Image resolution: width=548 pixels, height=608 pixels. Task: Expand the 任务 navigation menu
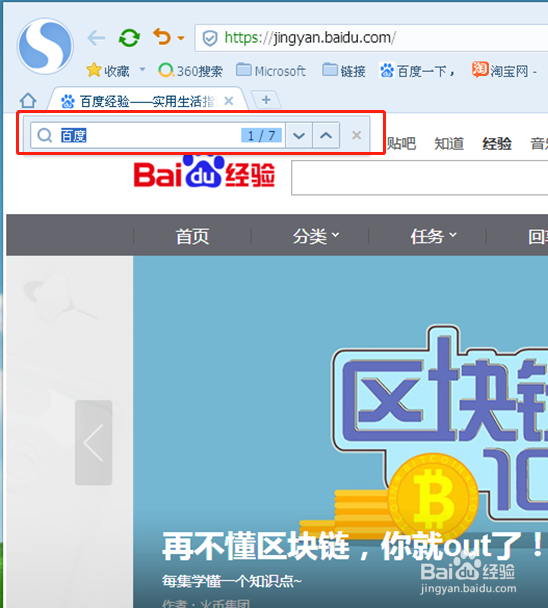[x=434, y=236]
